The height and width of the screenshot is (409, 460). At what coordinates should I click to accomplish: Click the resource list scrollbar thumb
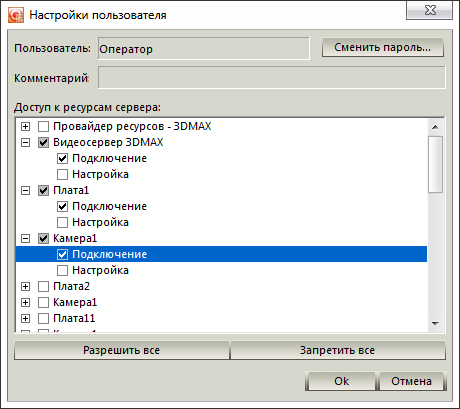point(435,164)
